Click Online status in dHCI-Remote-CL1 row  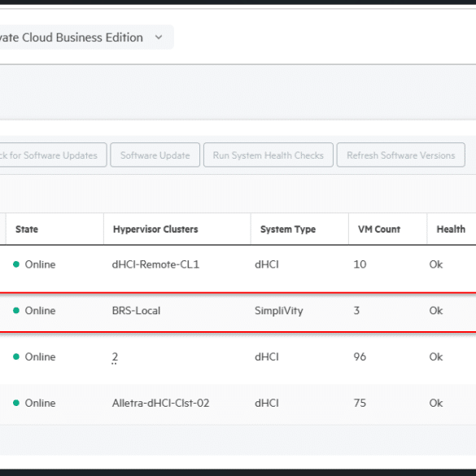pyautogui.click(x=40, y=264)
